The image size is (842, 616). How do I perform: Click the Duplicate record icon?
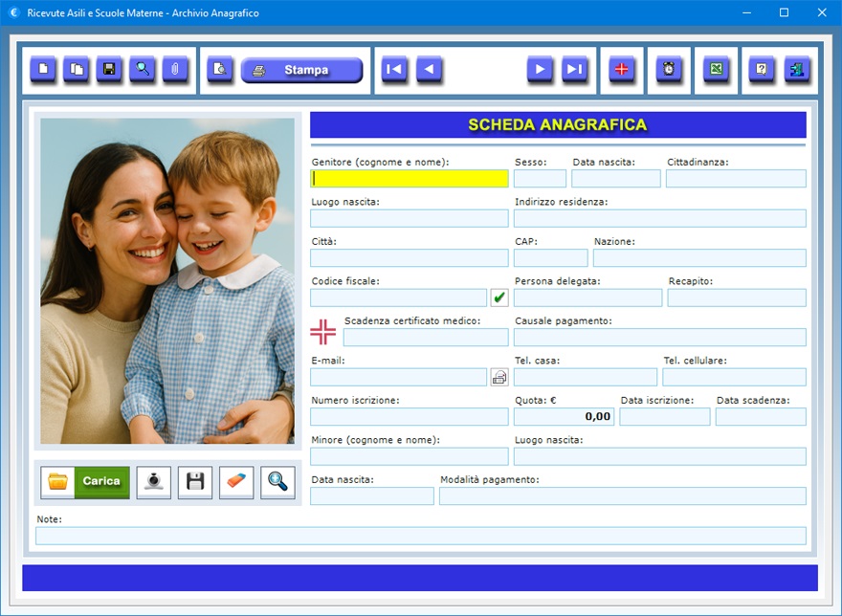point(76,70)
